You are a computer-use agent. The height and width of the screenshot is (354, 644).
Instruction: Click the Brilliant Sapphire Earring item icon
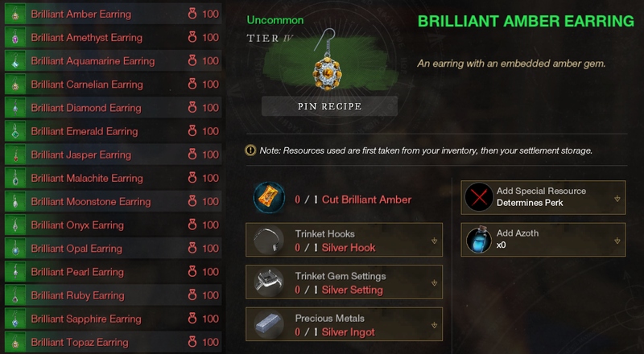click(15, 319)
